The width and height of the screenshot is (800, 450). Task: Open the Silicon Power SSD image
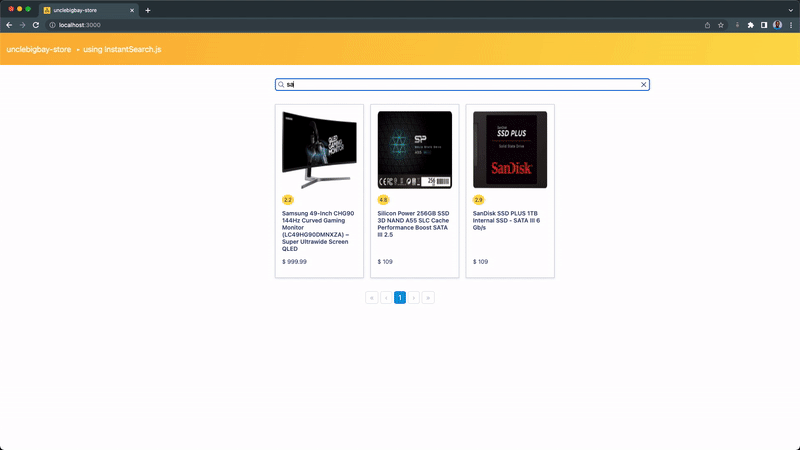(x=415, y=150)
